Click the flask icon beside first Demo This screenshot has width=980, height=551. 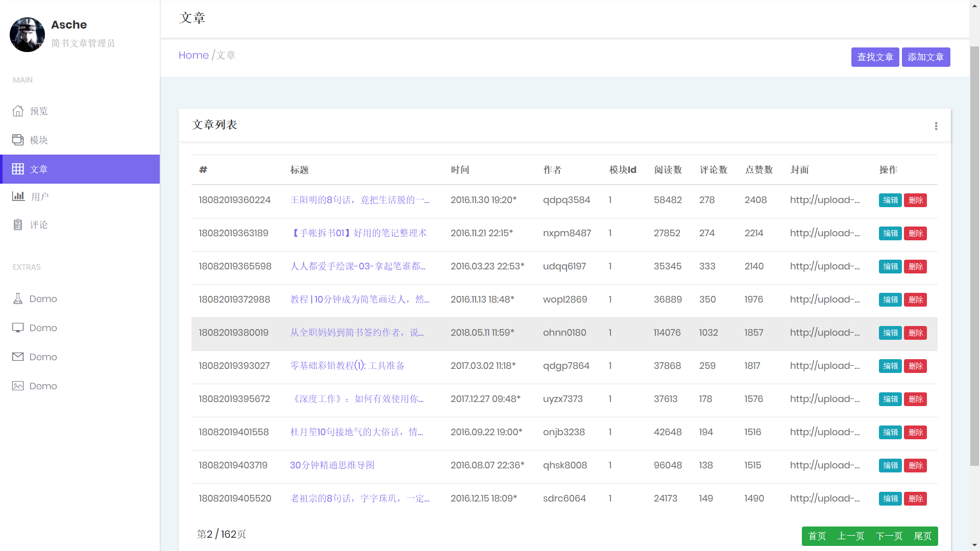18,298
